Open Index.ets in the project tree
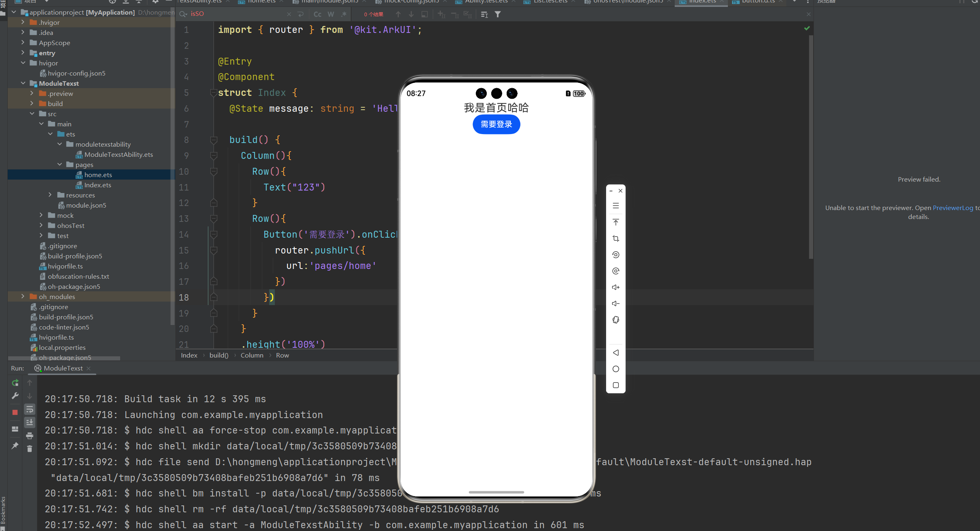 [x=97, y=185]
